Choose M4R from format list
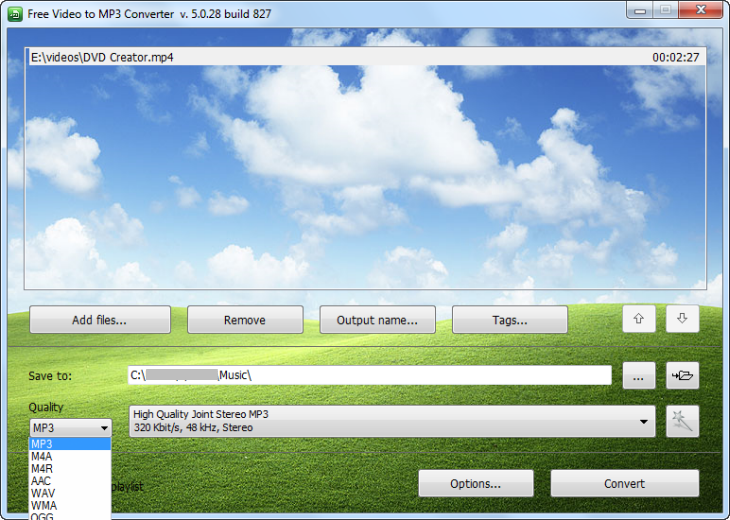Image resolution: width=730 pixels, height=520 pixels. point(70,469)
